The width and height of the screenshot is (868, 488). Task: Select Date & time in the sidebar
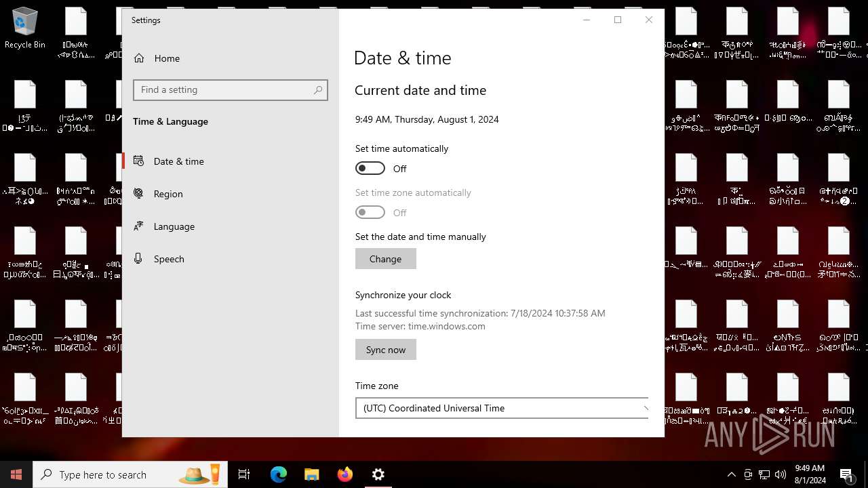pyautogui.click(x=231, y=161)
